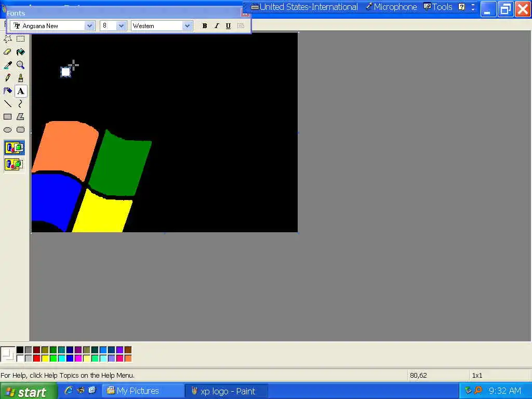
Task: Select the Airbrush spray can tool
Action: click(x=7, y=91)
